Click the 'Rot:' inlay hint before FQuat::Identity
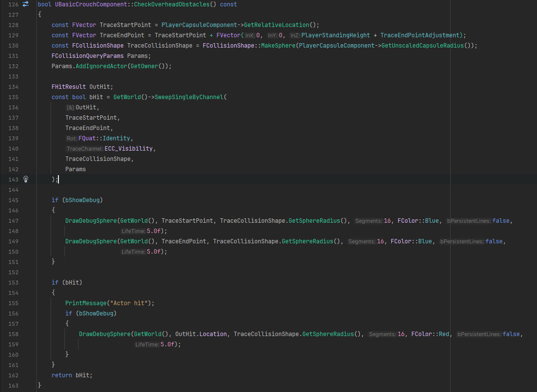This screenshot has width=537, height=392. coord(72,138)
